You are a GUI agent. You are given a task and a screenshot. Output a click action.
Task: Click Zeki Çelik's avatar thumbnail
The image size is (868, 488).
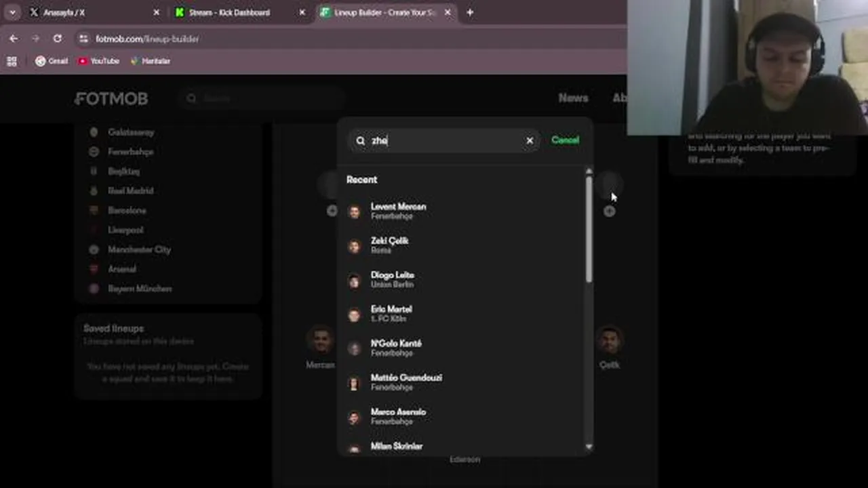pos(354,246)
